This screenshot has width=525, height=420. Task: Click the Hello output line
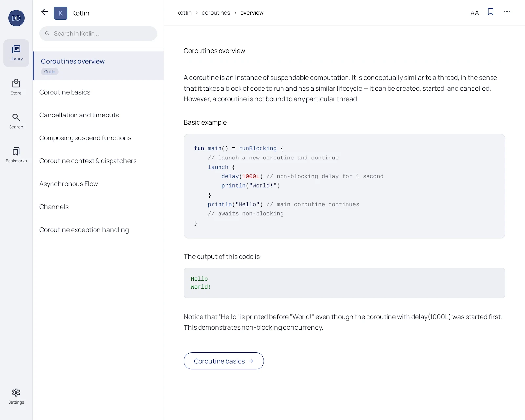click(199, 279)
